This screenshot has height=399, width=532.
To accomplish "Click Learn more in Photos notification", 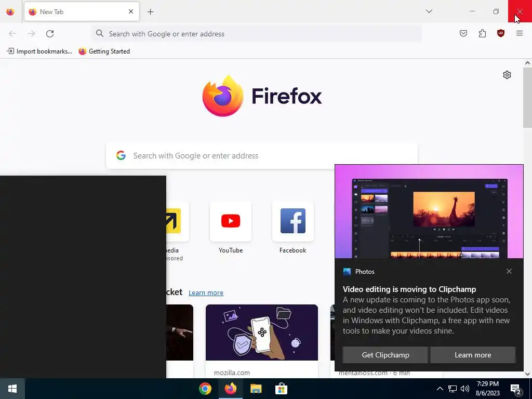I will point(473,355).
